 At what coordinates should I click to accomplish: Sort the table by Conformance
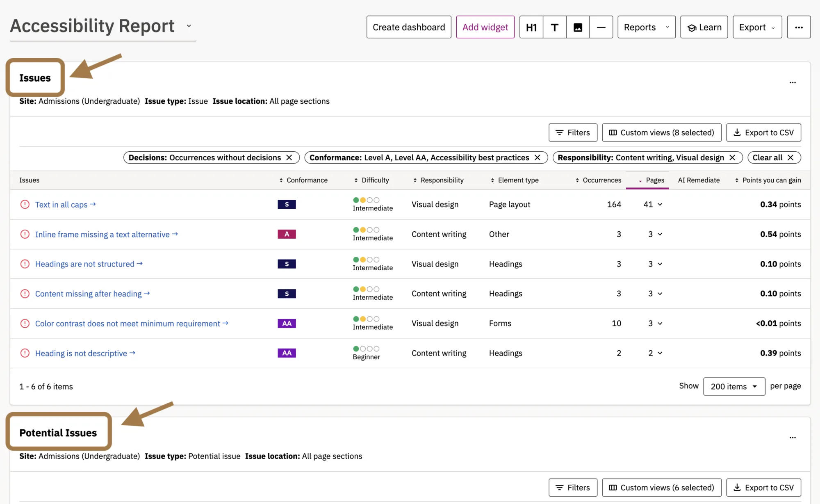[x=303, y=180]
